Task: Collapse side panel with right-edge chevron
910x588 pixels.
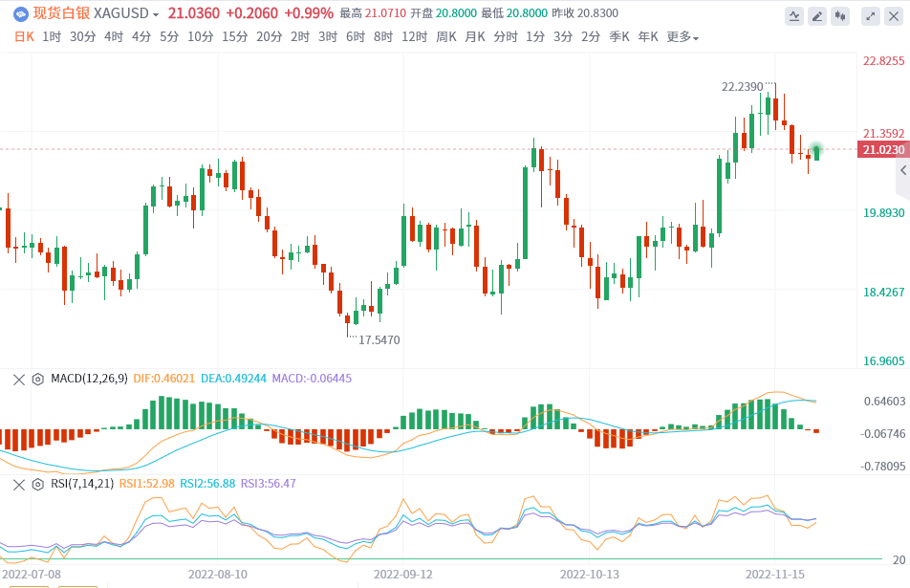Action: (x=903, y=170)
